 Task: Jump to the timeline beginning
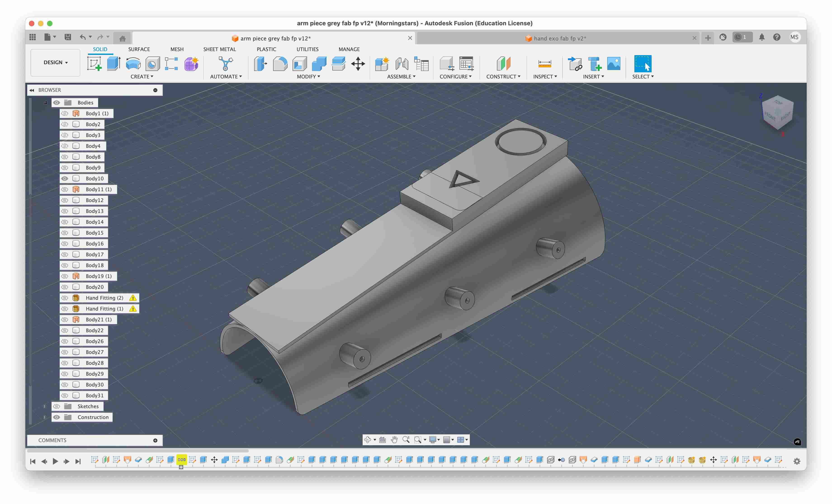(33, 461)
